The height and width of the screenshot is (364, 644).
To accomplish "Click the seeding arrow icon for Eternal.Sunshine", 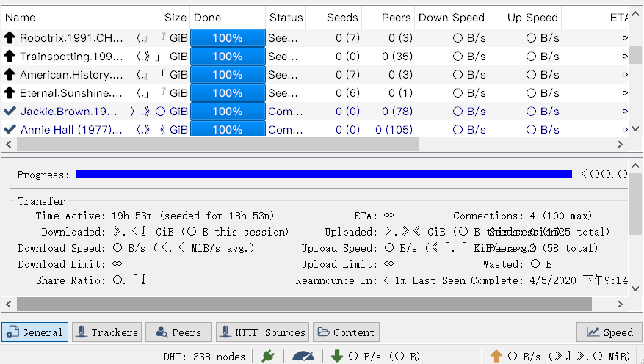I will pyautogui.click(x=10, y=93).
